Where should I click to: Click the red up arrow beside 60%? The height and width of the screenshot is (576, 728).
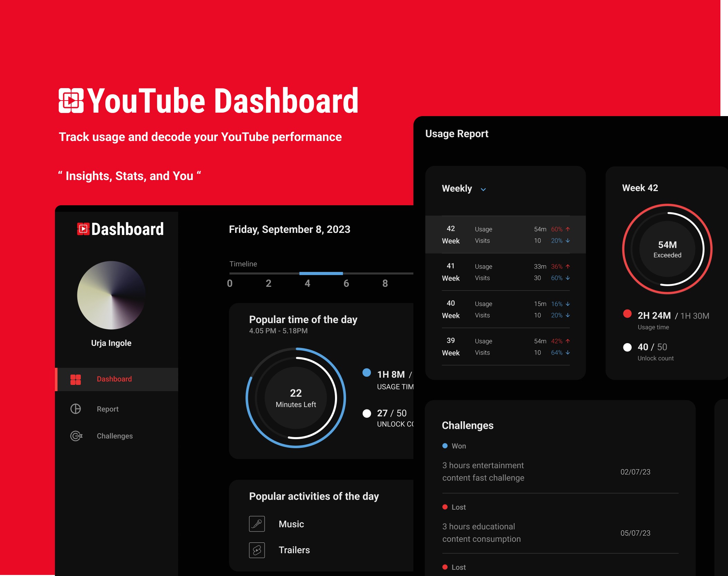pyautogui.click(x=568, y=229)
